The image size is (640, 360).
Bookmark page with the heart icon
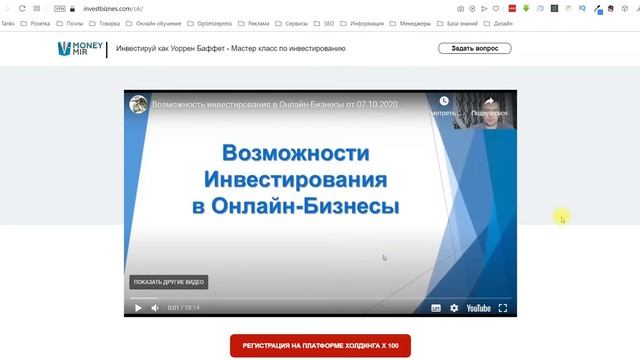(496, 9)
